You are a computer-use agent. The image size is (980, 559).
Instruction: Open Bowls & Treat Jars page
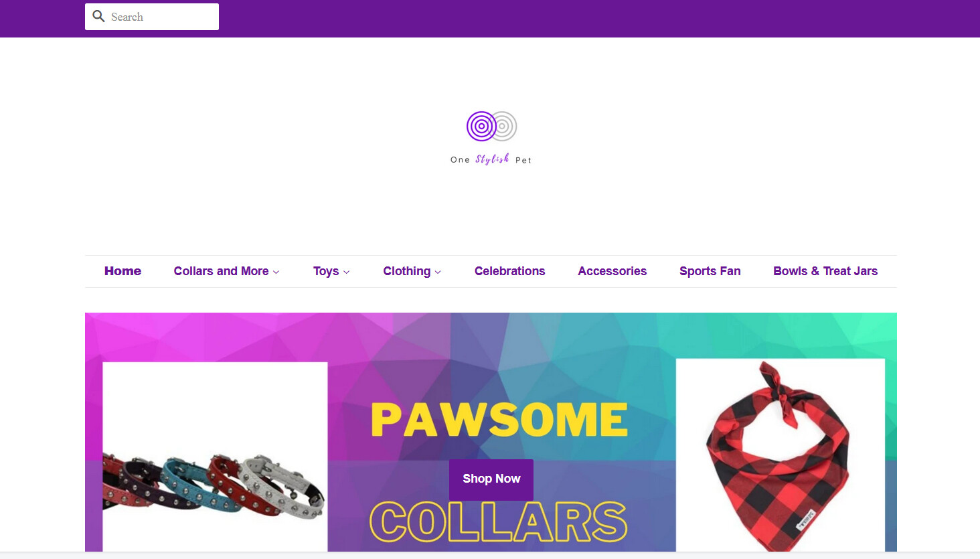tap(825, 271)
